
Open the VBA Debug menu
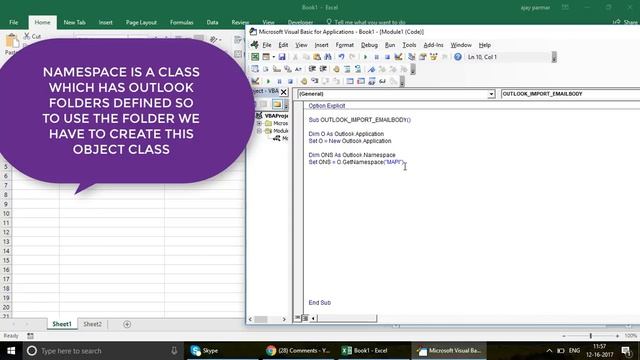[x=369, y=45]
